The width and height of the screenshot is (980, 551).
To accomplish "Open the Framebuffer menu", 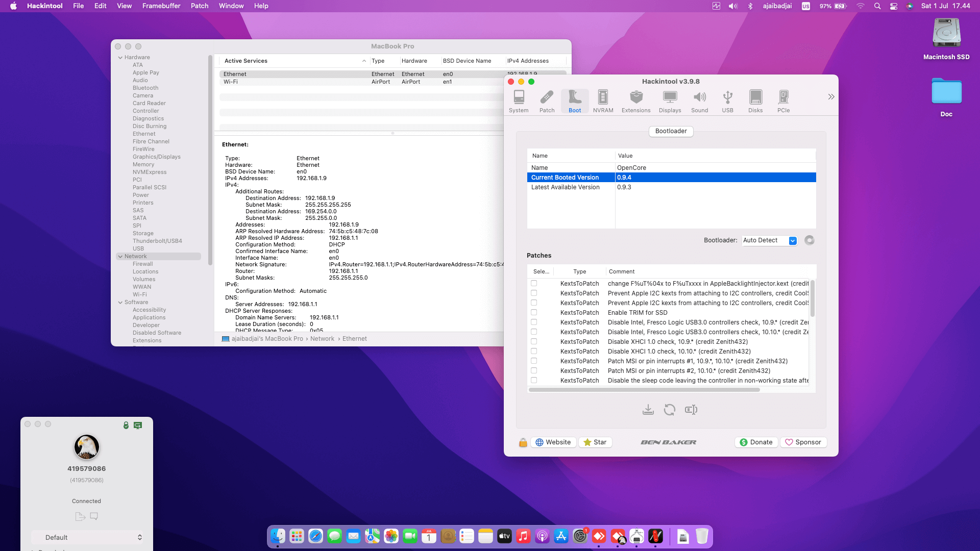I will click(x=161, y=6).
